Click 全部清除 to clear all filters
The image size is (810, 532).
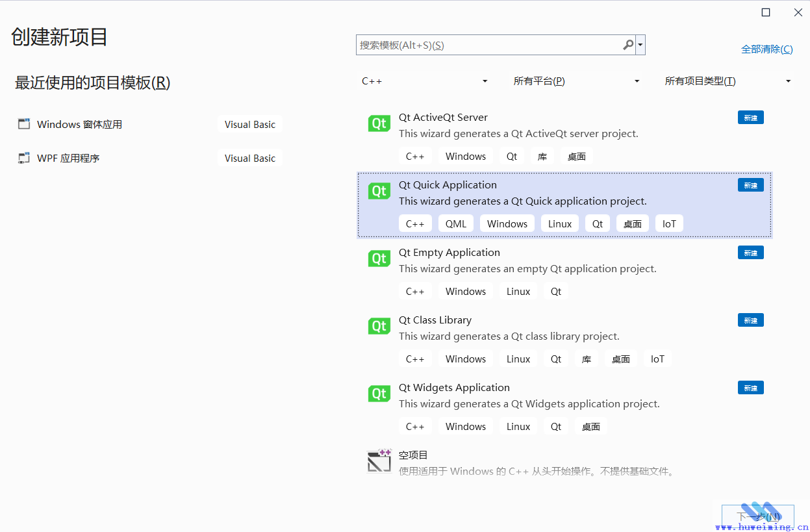pos(766,49)
